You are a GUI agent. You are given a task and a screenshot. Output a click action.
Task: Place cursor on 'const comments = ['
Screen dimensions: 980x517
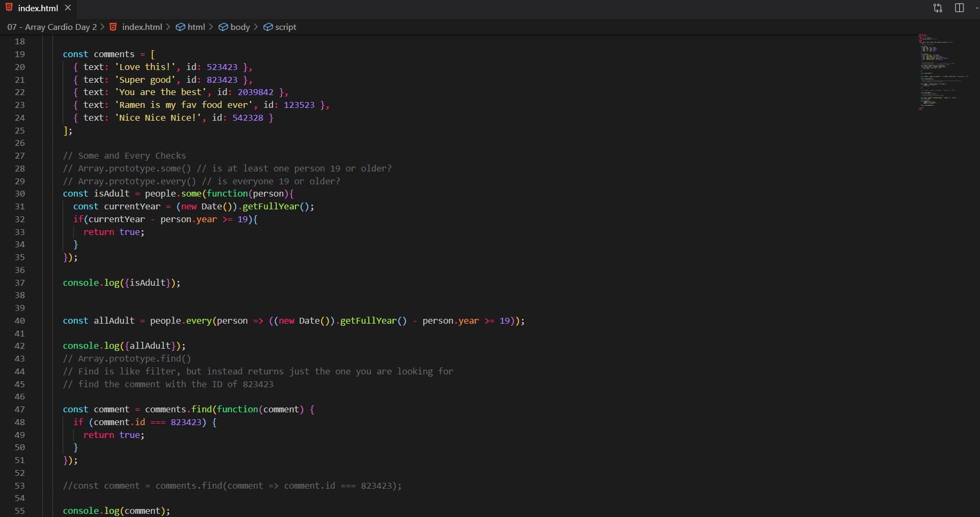tap(109, 54)
